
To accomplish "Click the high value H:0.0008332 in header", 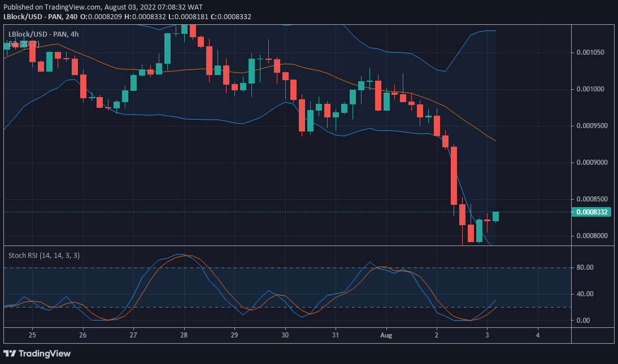I will (145, 17).
